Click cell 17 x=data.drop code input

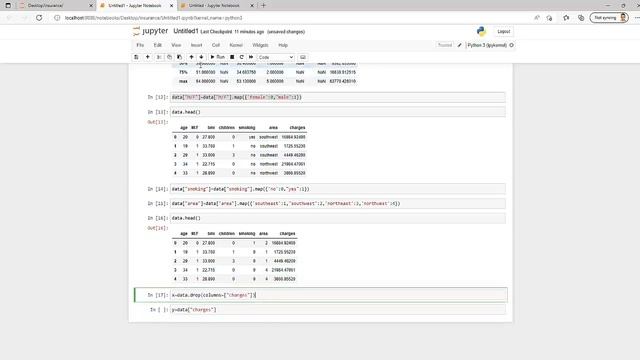(338, 295)
